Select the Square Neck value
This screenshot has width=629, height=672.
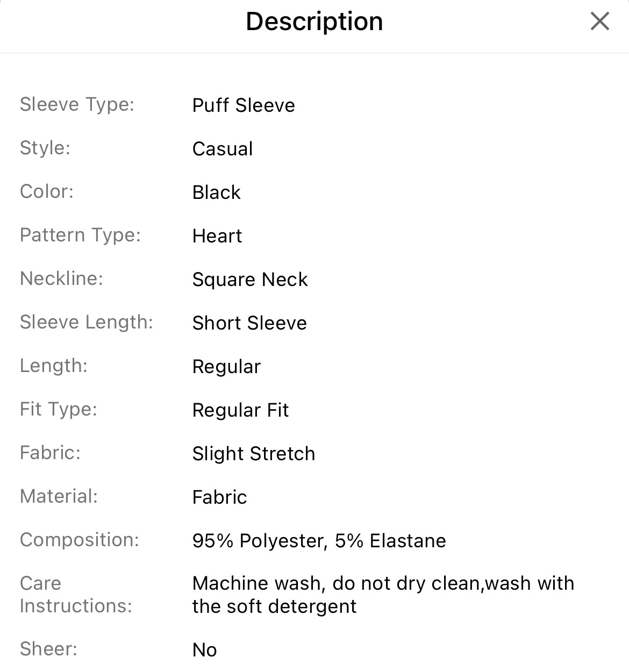pos(251,280)
